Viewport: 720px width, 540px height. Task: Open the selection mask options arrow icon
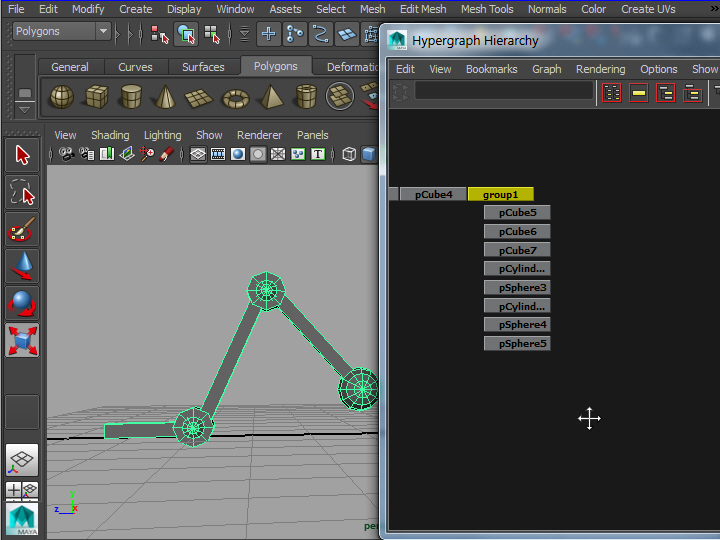pos(244,34)
